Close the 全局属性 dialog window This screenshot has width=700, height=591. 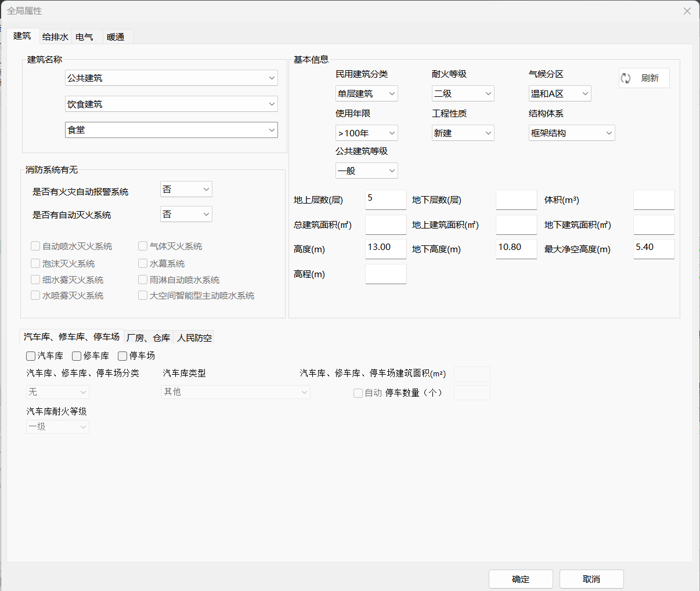pyautogui.click(x=687, y=11)
